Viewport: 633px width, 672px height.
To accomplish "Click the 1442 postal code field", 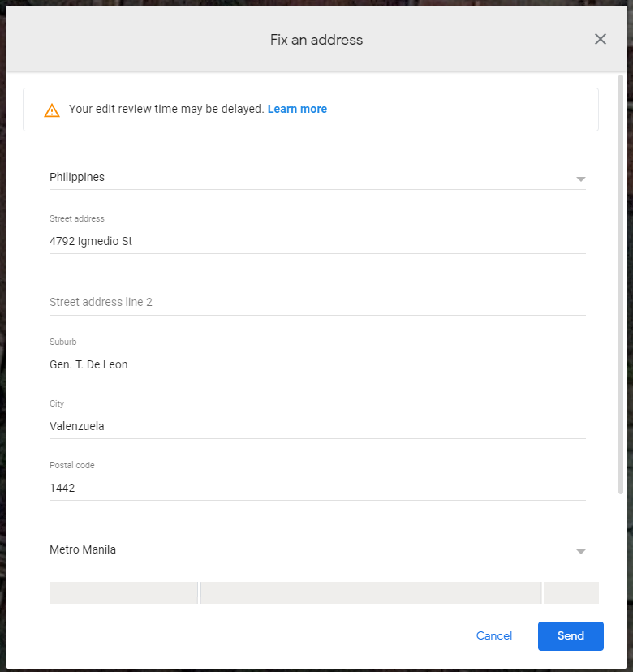I will 316,488.
